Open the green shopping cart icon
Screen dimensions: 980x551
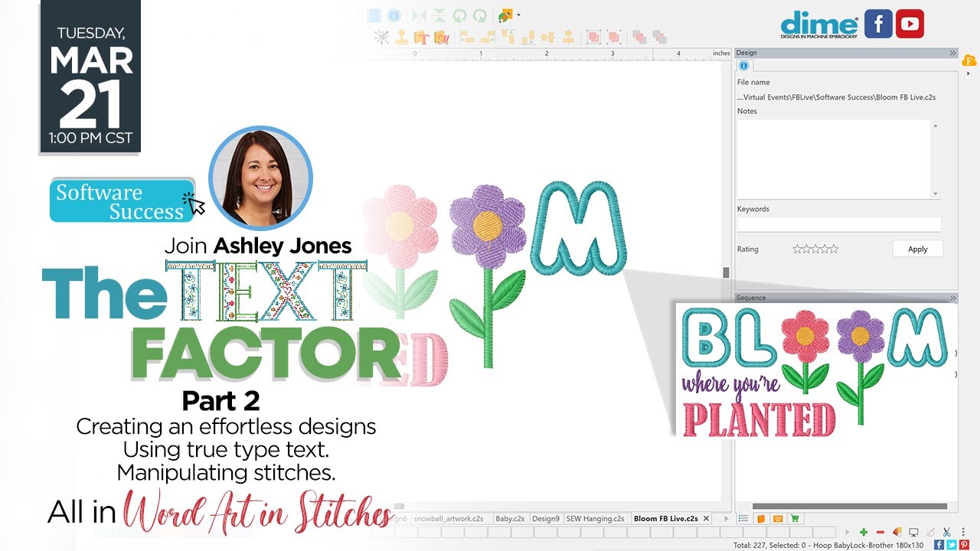click(795, 518)
